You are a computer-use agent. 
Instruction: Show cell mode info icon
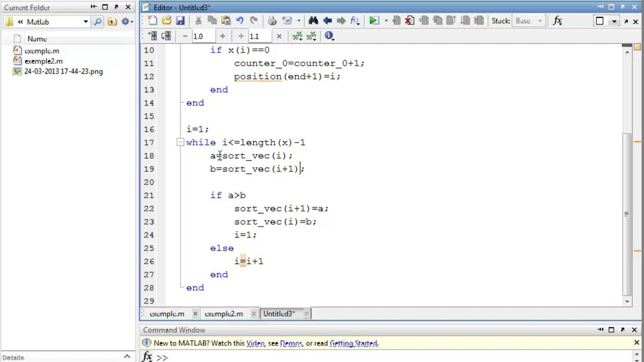point(329,36)
